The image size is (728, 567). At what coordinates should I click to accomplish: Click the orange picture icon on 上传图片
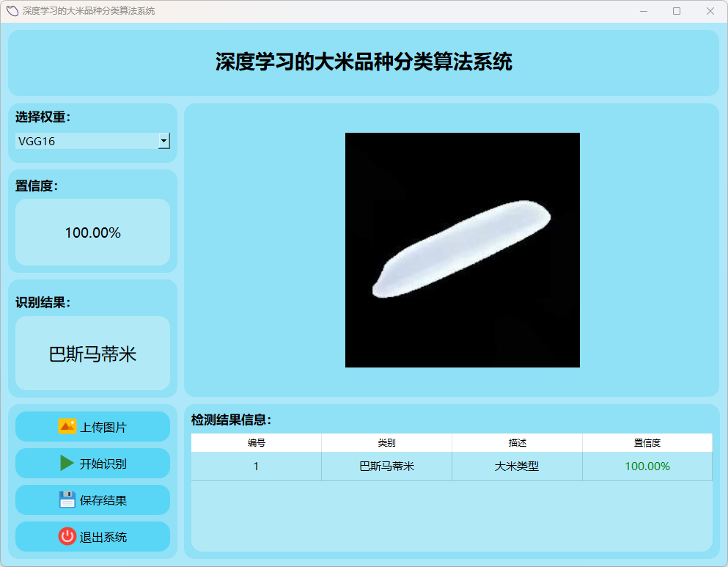tap(67, 427)
